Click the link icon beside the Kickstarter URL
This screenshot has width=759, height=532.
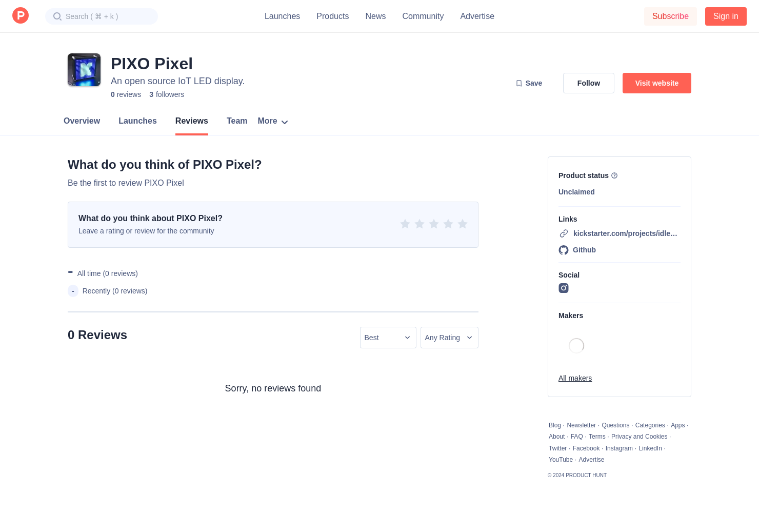coord(564,233)
